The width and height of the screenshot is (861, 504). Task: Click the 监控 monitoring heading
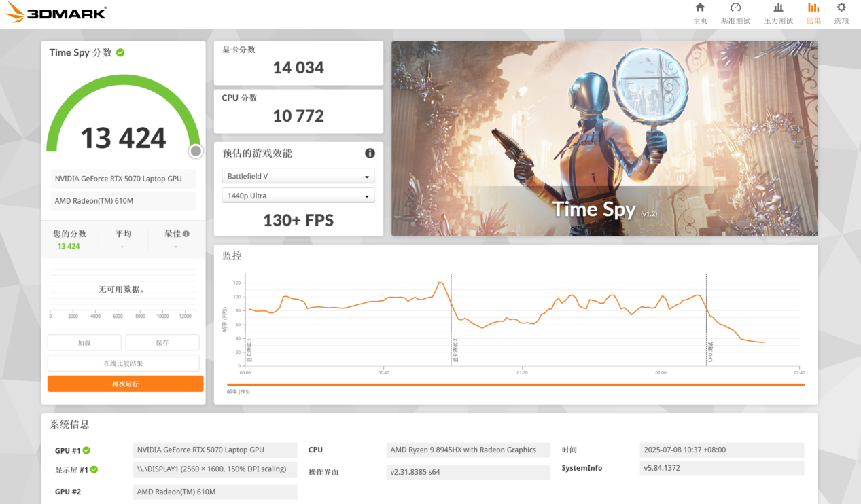pos(232,256)
